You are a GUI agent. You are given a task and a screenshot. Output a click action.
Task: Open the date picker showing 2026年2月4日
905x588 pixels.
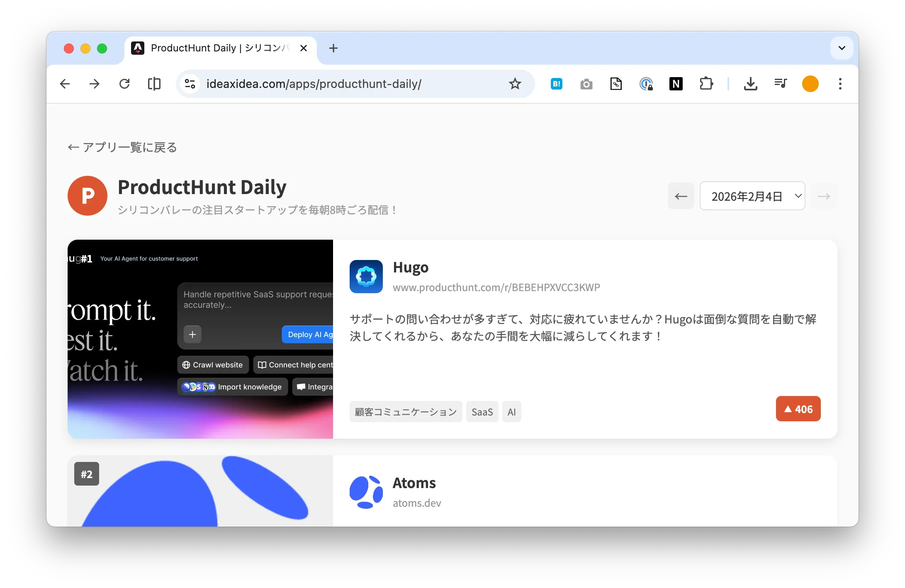point(752,196)
